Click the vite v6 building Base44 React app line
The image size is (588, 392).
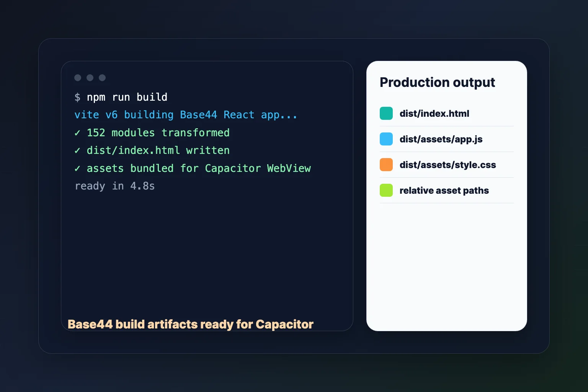point(186,115)
